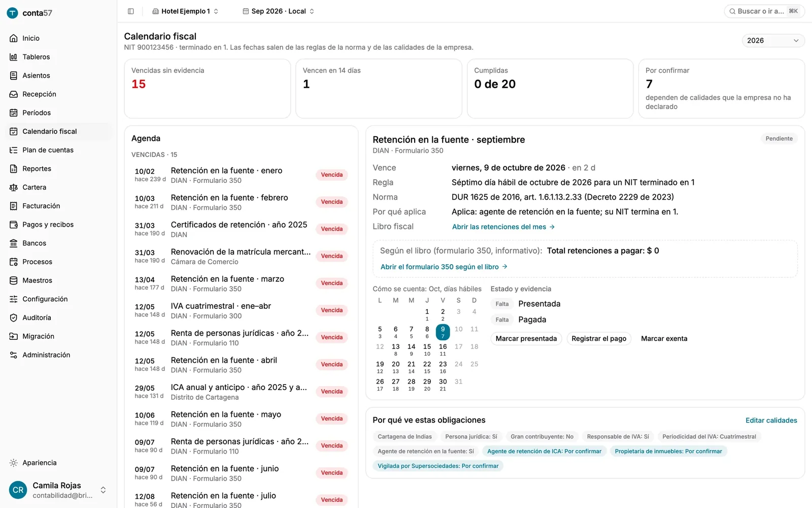Open the 2026 year dropdown

tap(773, 41)
